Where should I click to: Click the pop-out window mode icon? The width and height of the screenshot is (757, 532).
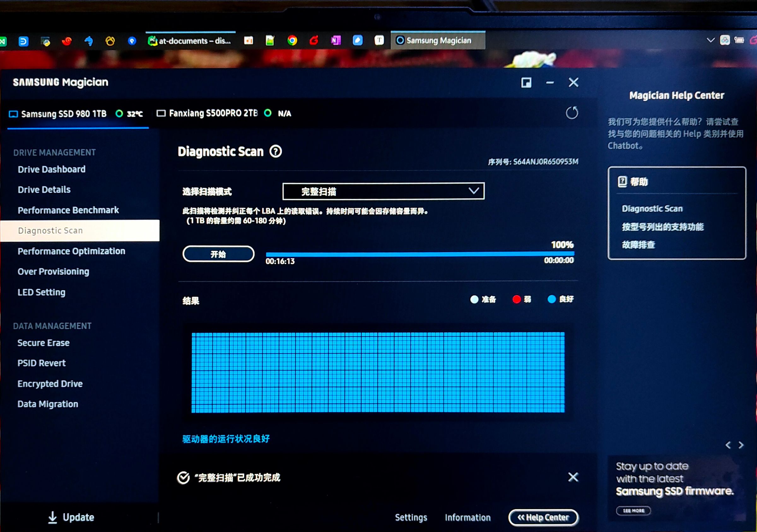click(x=526, y=82)
